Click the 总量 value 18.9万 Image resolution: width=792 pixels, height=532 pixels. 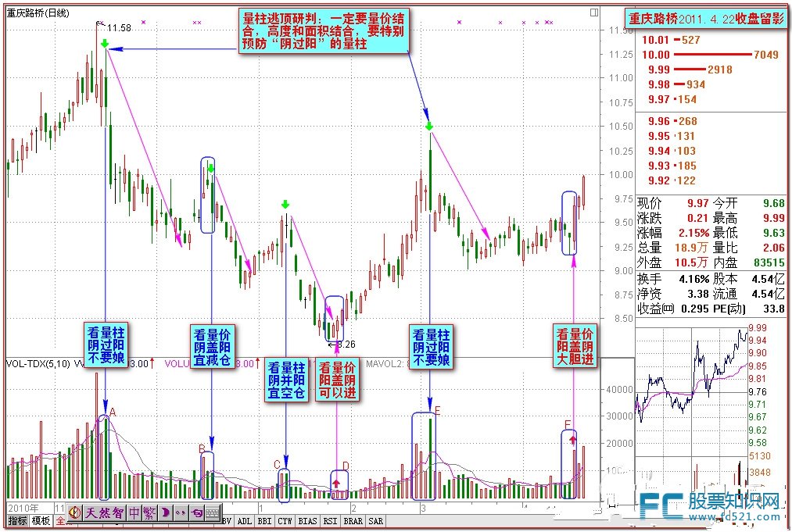[x=691, y=248]
